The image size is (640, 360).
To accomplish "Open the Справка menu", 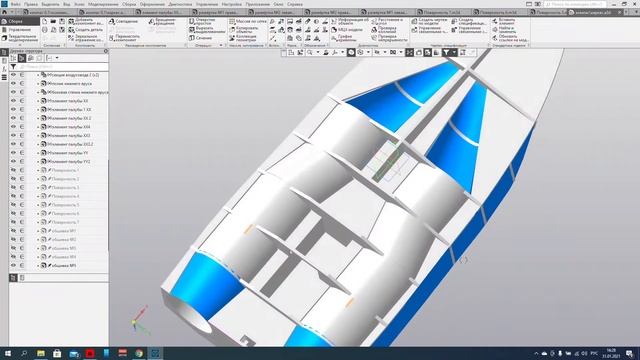I will pyautogui.click(x=295, y=4).
